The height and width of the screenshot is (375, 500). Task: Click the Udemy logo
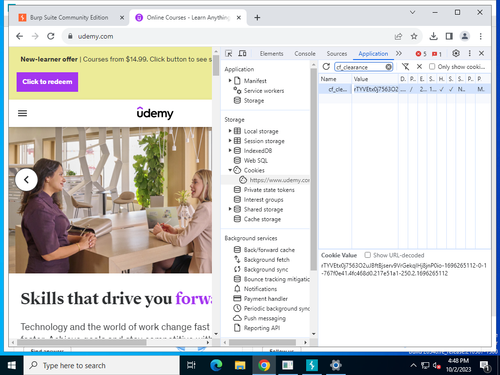(x=155, y=113)
